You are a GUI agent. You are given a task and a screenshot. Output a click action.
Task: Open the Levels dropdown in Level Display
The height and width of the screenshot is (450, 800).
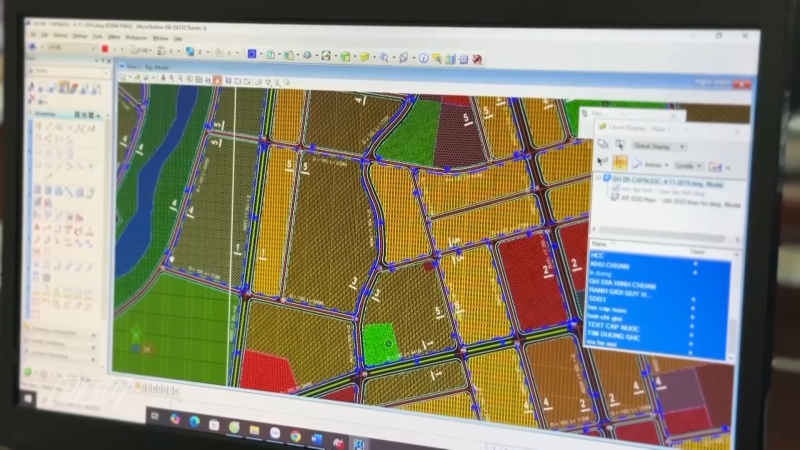(x=688, y=165)
